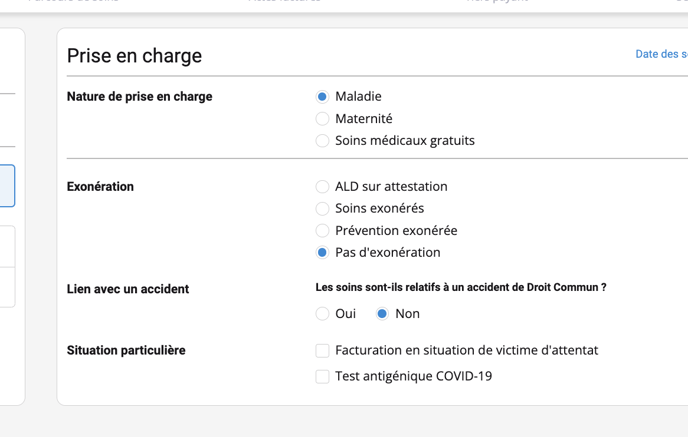The width and height of the screenshot is (688, 437).
Task: Click the highlighted blue item in left panel
Action: coord(7,186)
